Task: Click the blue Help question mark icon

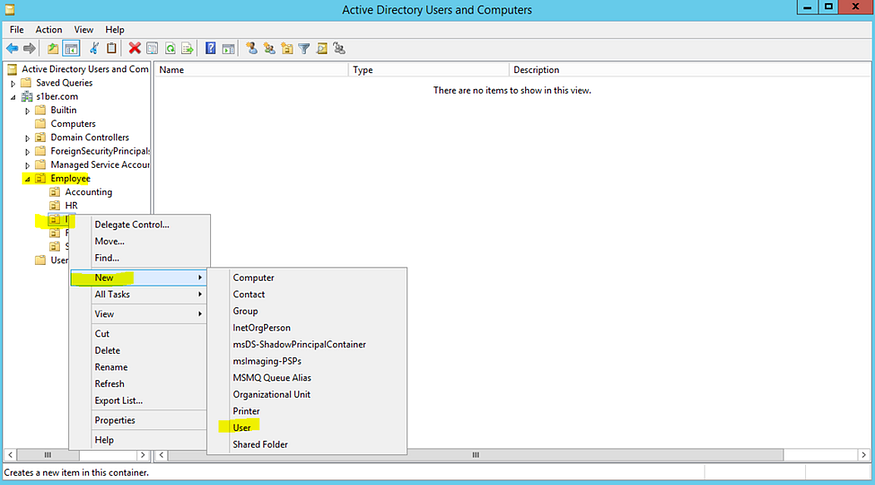Action: tap(210, 49)
